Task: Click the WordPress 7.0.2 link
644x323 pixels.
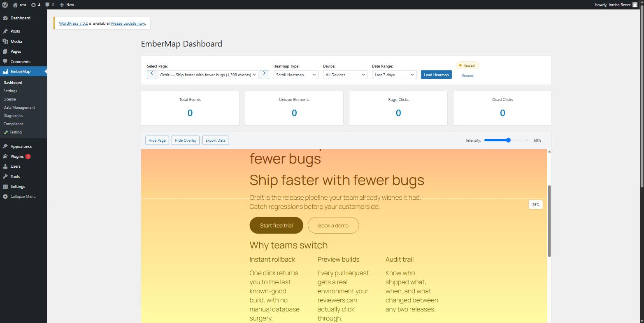Action: coord(73,23)
